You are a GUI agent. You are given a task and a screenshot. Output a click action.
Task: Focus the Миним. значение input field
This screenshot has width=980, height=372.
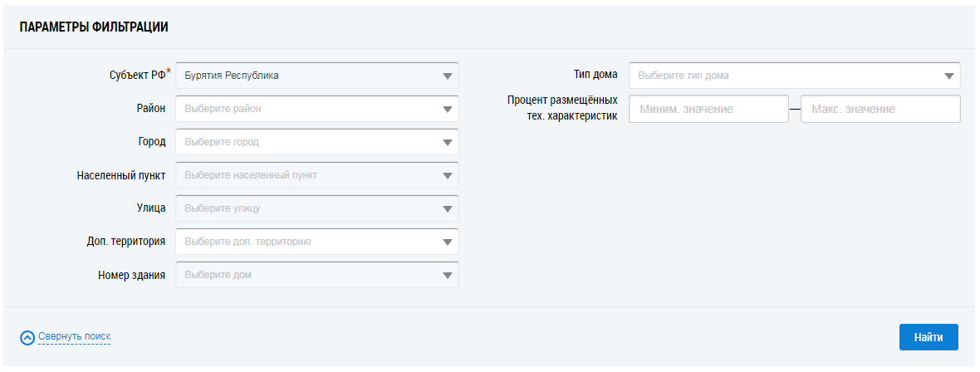click(708, 109)
